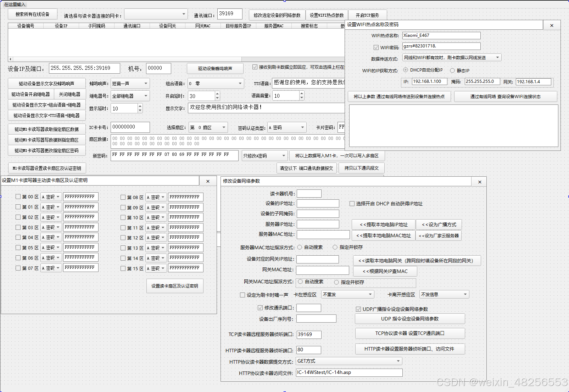The image size is (569, 392).
Task: Open the 只修改A密码 dropdown
Action: [265, 156]
